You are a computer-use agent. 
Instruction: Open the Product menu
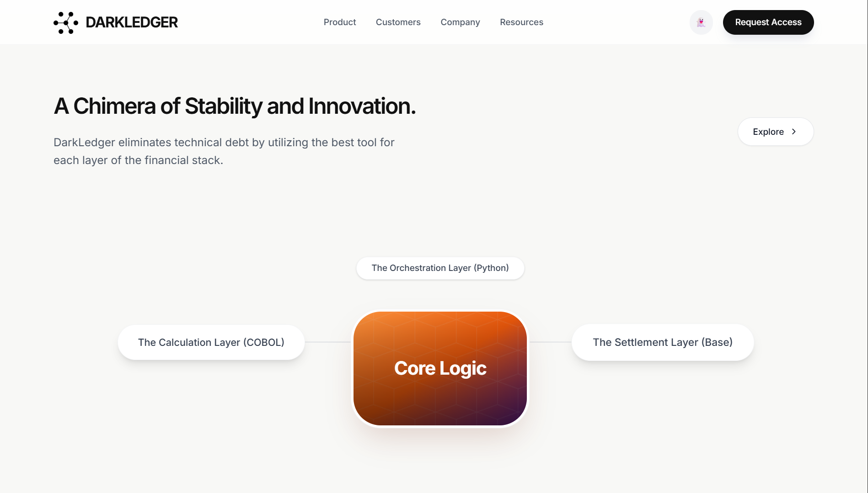[339, 22]
